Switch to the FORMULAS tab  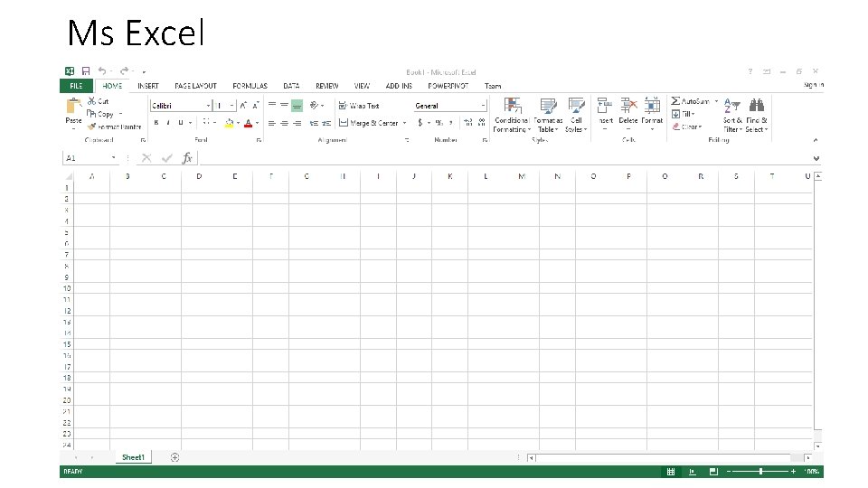tap(250, 86)
